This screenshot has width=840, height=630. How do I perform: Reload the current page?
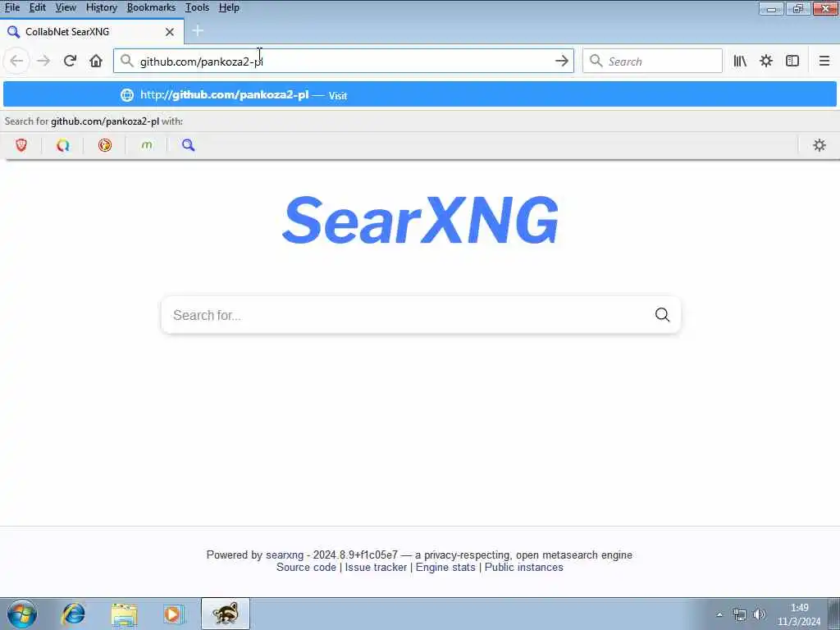tap(70, 61)
